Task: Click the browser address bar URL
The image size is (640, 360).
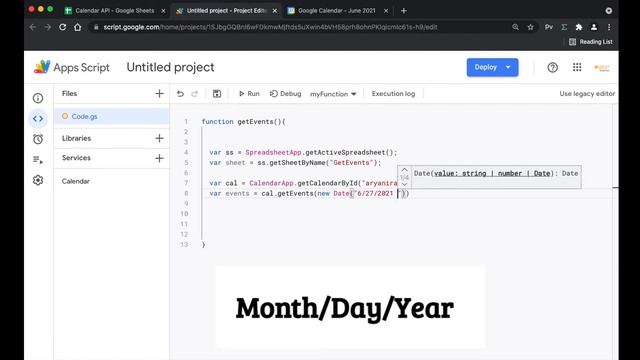Action: tap(270, 27)
